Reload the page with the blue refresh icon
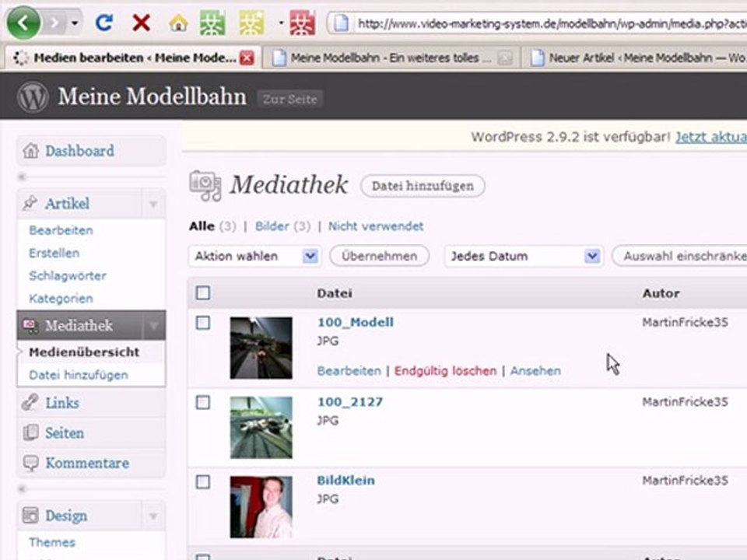The height and width of the screenshot is (560, 747). point(103,23)
